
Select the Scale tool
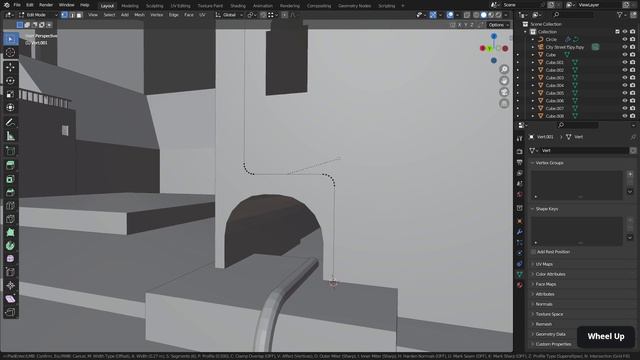click(x=11, y=94)
